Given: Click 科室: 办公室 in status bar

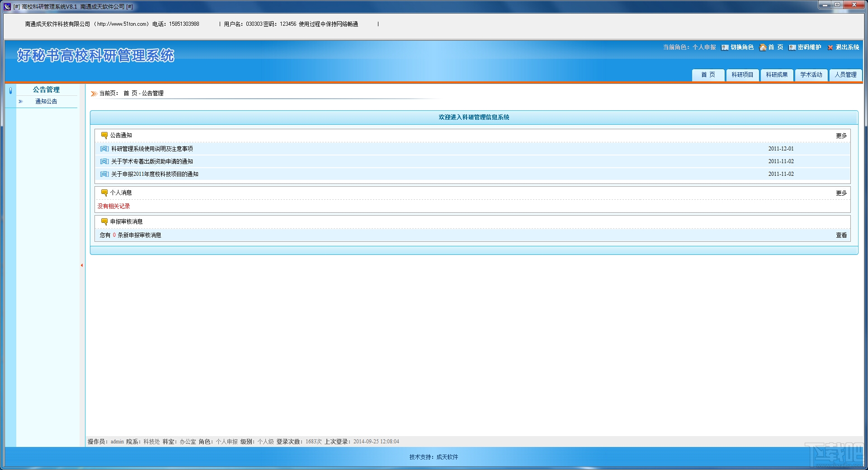Looking at the screenshot, I should (179, 442).
